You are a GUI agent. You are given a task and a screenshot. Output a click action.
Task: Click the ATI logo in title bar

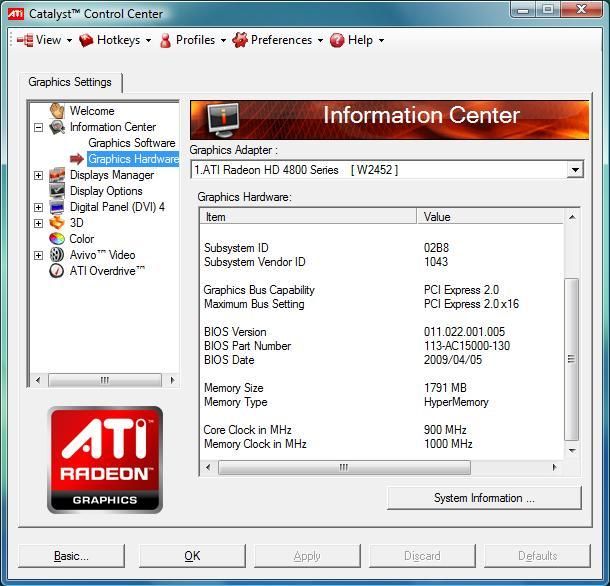coord(16,14)
